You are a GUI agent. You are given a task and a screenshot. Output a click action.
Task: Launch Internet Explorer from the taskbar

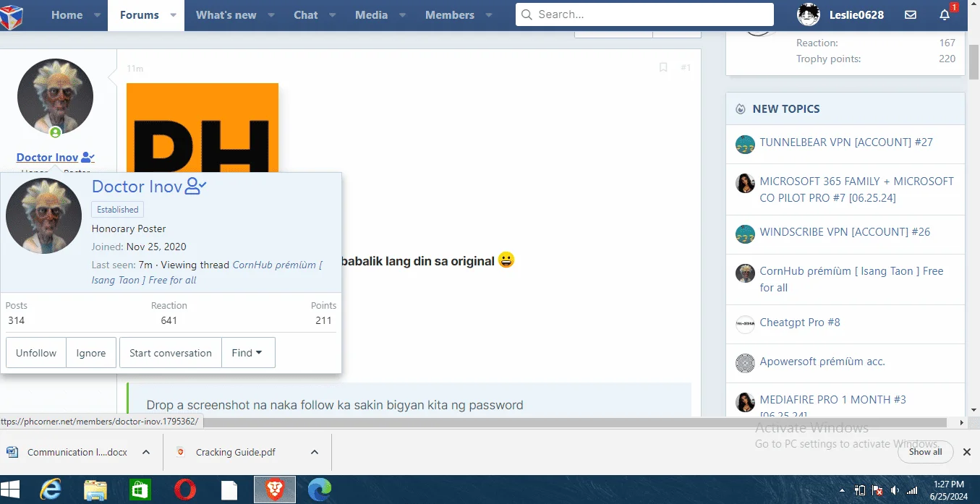(51, 490)
